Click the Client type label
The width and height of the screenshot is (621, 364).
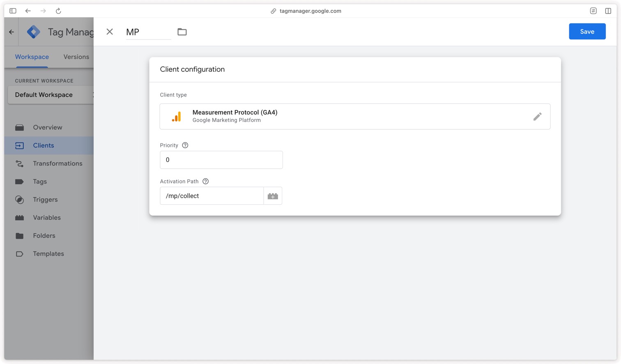pos(173,95)
